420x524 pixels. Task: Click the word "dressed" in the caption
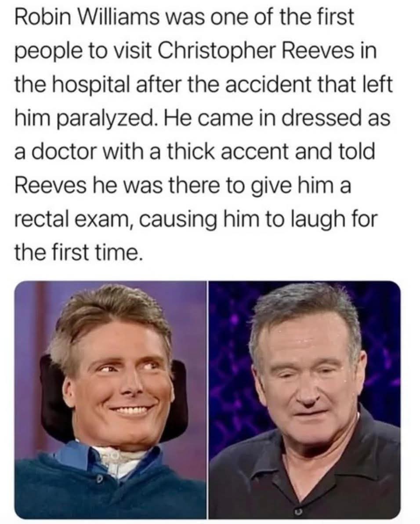pyautogui.click(x=315, y=118)
